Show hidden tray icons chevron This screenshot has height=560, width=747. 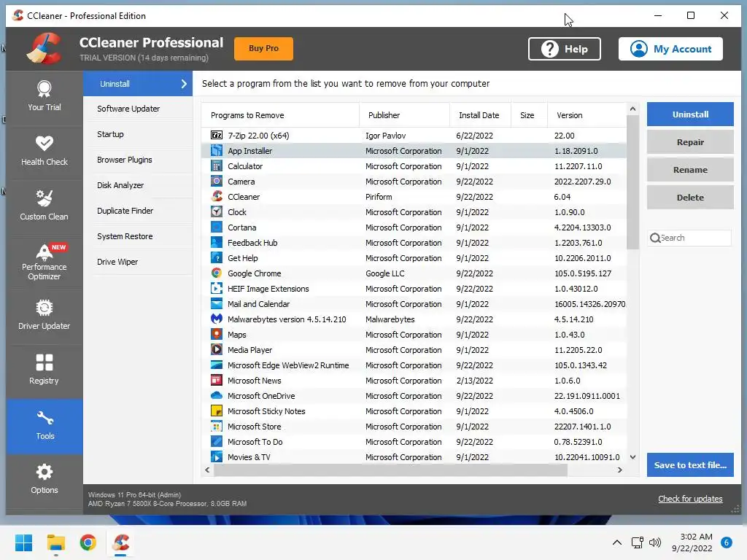coord(617,542)
